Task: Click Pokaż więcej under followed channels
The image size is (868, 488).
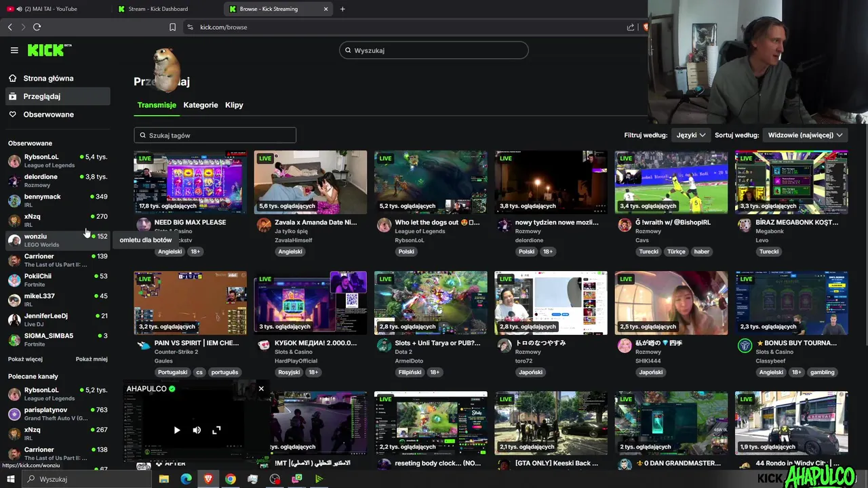Action: tap(25, 359)
